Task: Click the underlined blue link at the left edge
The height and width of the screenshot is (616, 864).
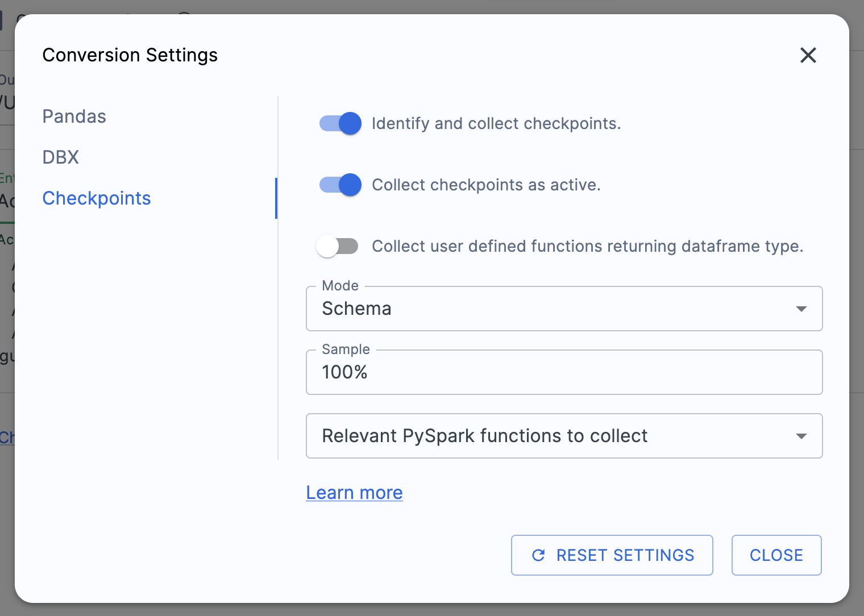Action: [7, 438]
